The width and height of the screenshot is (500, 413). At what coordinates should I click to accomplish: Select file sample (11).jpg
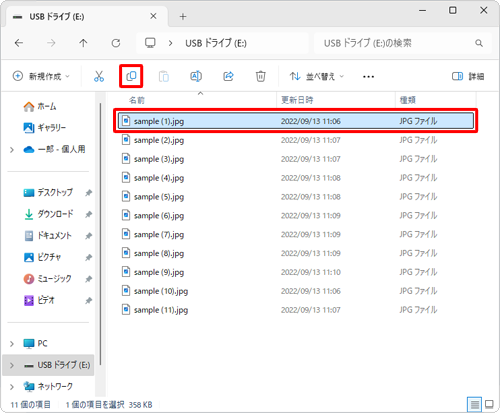(x=296, y=310)
